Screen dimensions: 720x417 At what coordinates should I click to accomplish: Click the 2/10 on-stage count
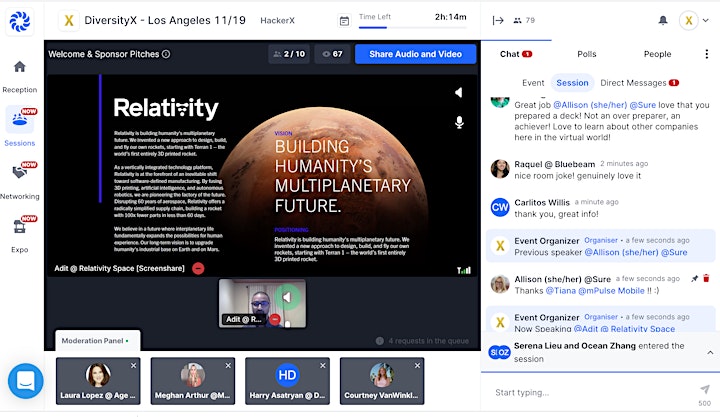289,54
